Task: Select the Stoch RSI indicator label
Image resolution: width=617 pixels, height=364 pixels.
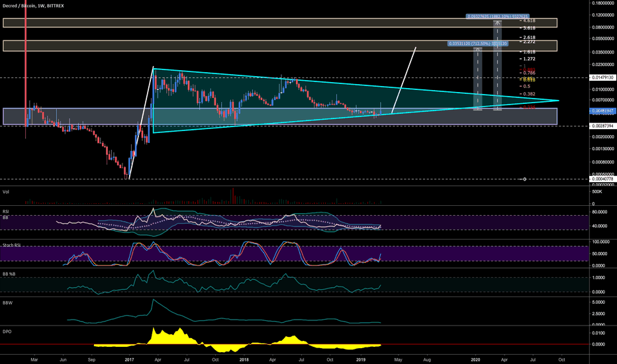Action: coord(11,245)
